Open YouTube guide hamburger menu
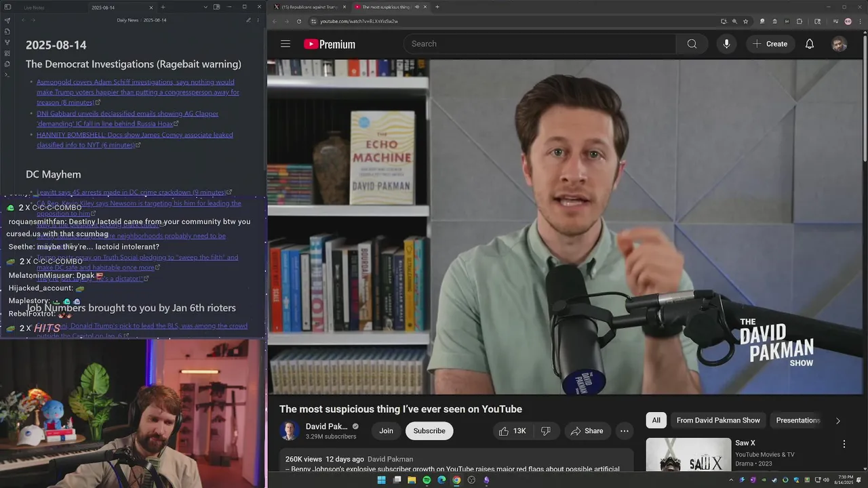 (x=285, y=44)
